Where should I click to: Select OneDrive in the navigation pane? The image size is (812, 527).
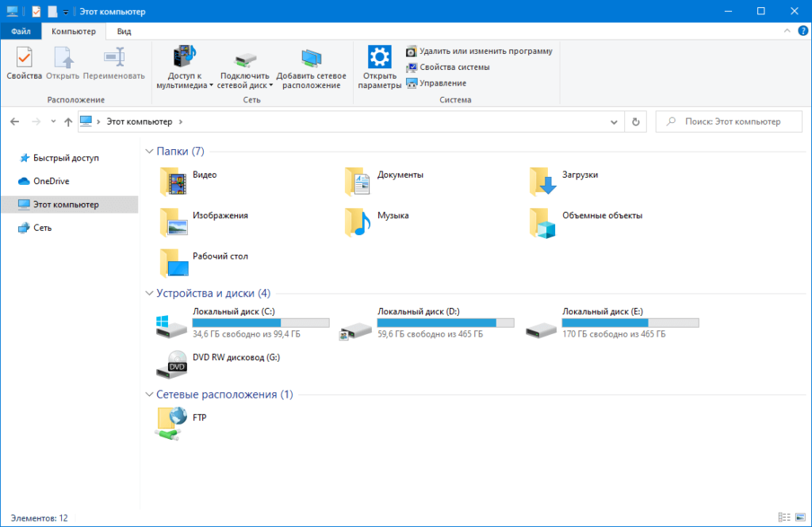point(51,181)
